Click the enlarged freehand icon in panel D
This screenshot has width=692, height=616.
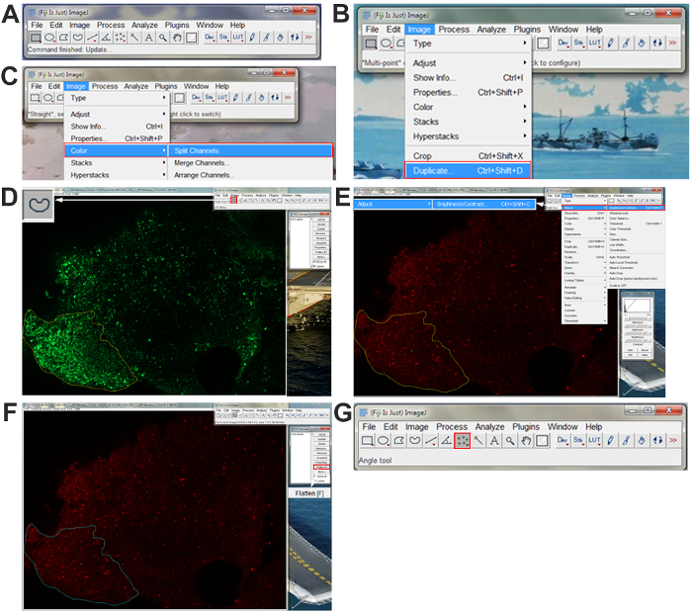click(41, 206)
